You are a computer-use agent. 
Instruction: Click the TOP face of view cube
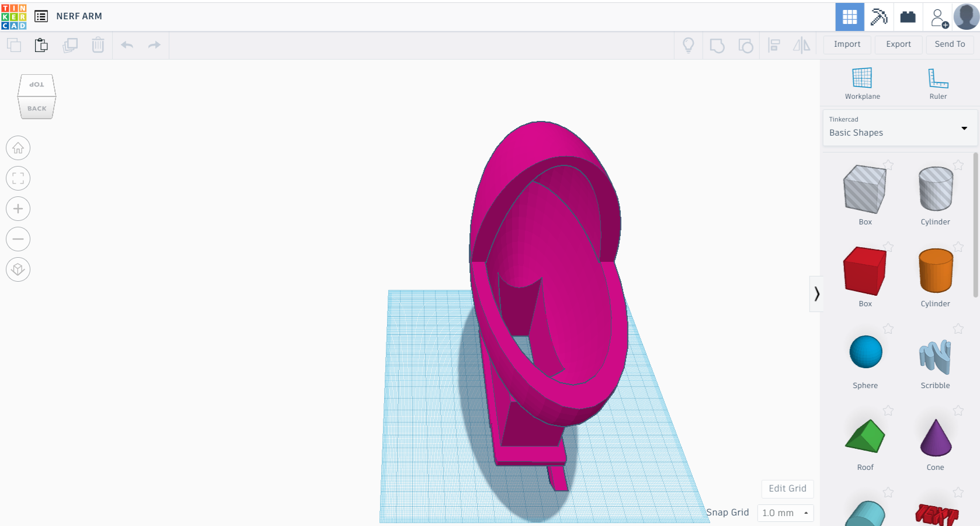[x=37, y=85]
